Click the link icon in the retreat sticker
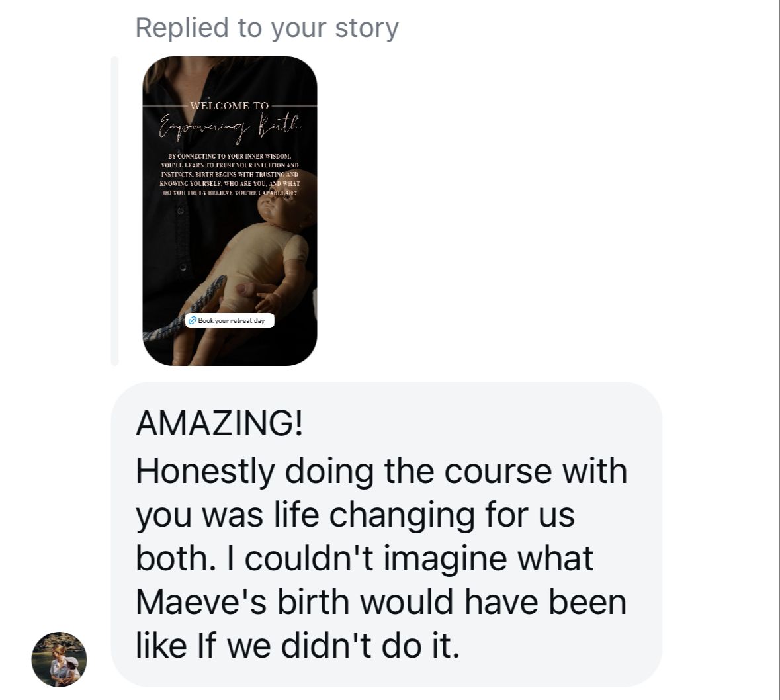This screenshot has width=780, height=700. (x=193, y=320)
